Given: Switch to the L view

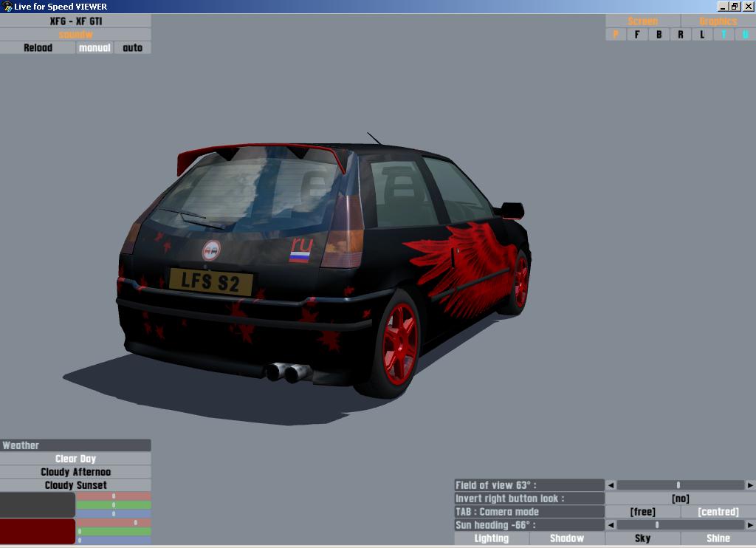Looking at the screenshot, I should [702, 34].
